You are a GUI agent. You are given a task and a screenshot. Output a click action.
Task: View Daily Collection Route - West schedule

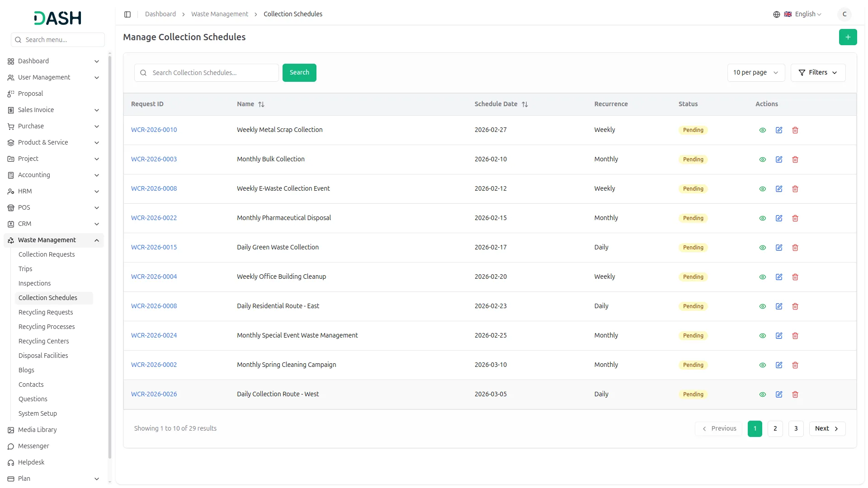tap(762, 394)
